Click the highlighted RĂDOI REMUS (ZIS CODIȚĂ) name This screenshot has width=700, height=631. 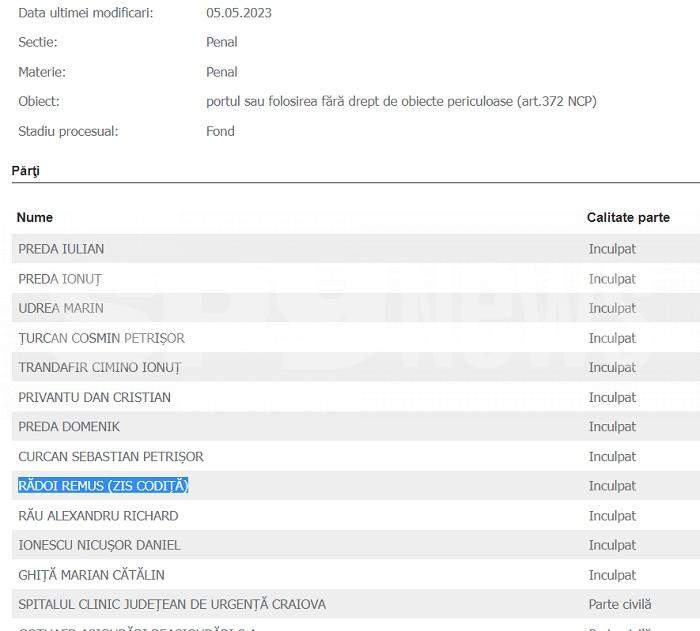tap(103, 485)
